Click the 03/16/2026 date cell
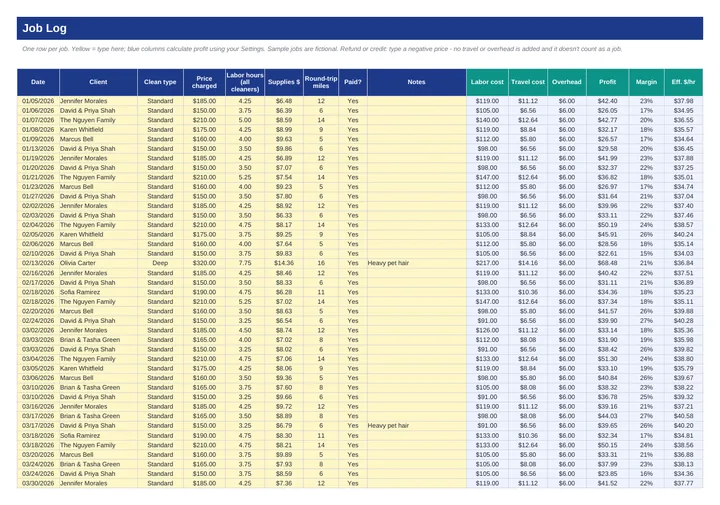The width and height of the screenshot is (720, 505). coord(38,407)
